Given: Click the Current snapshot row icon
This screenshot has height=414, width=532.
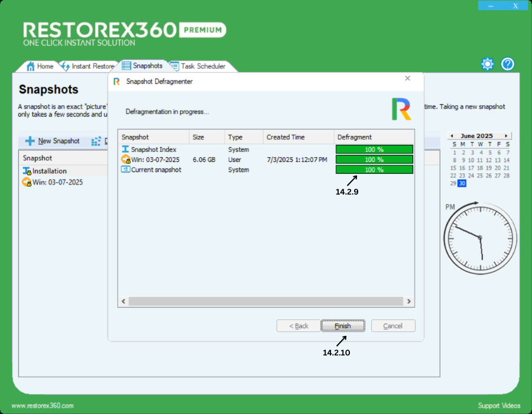Looking at the screenshot, I should 125,170.
